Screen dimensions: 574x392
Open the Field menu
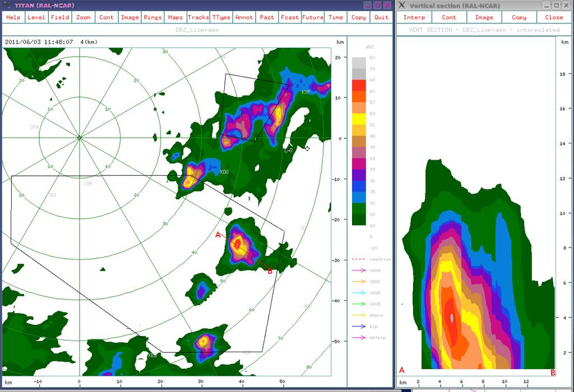click(x=60, y=17)
